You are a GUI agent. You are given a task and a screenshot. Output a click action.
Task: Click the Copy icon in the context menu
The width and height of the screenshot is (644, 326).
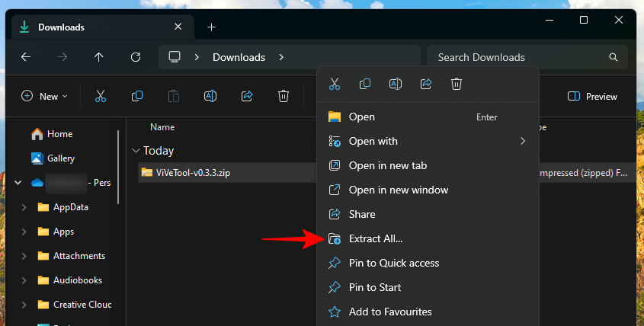pyautogui.click(x=365, y=84)
